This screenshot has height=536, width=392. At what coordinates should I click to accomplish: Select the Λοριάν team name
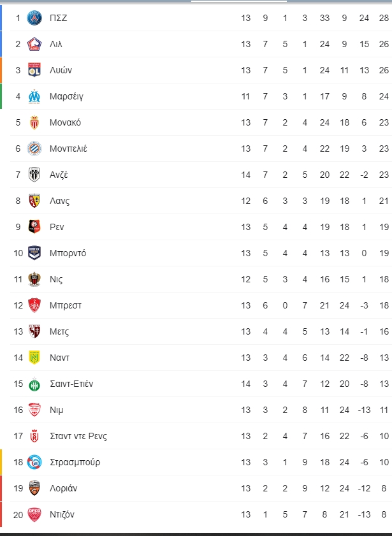[x=63, y=488]
